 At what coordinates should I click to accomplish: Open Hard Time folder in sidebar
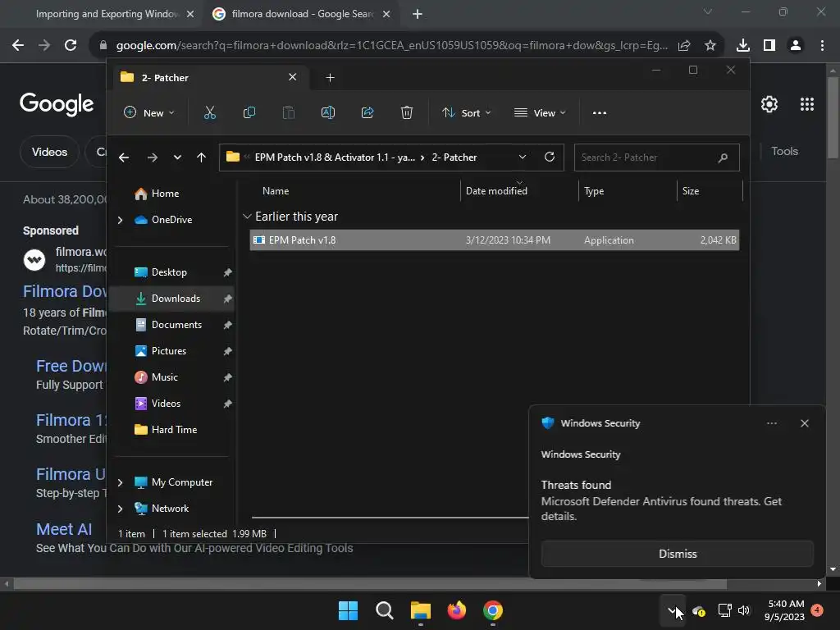(176, 430)
